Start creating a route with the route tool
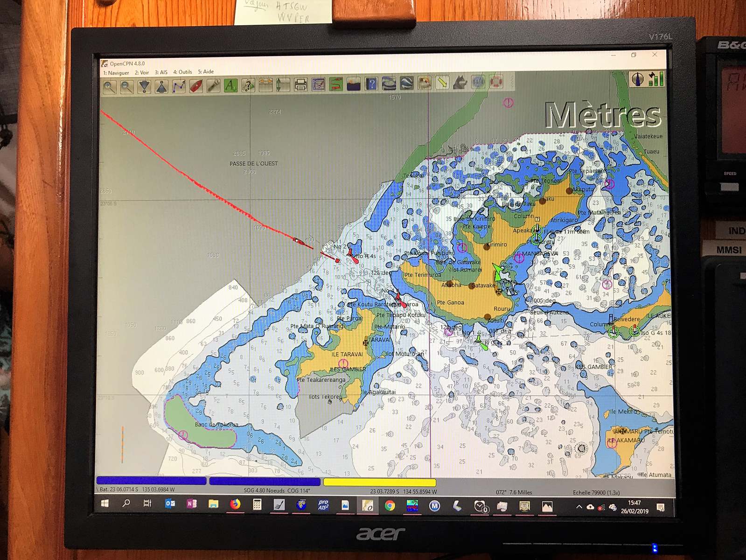The image size is (746, 560). [179, 86]
